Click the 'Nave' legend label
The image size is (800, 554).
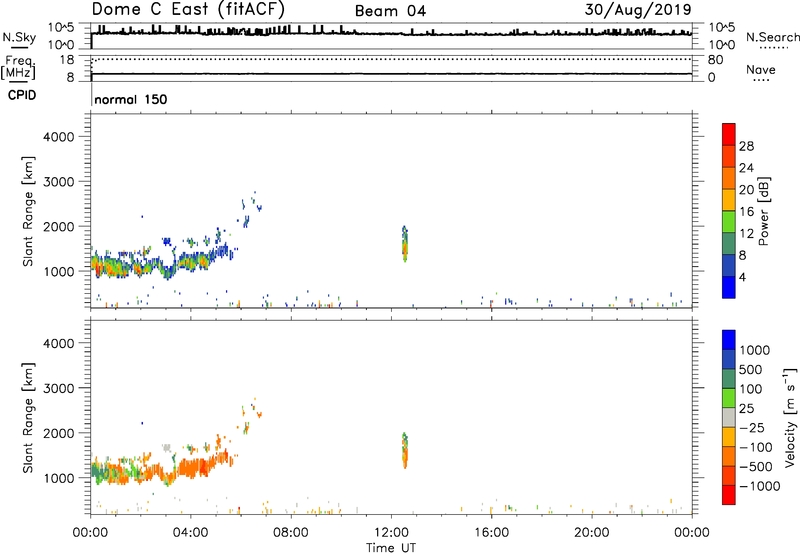(761, 70)
